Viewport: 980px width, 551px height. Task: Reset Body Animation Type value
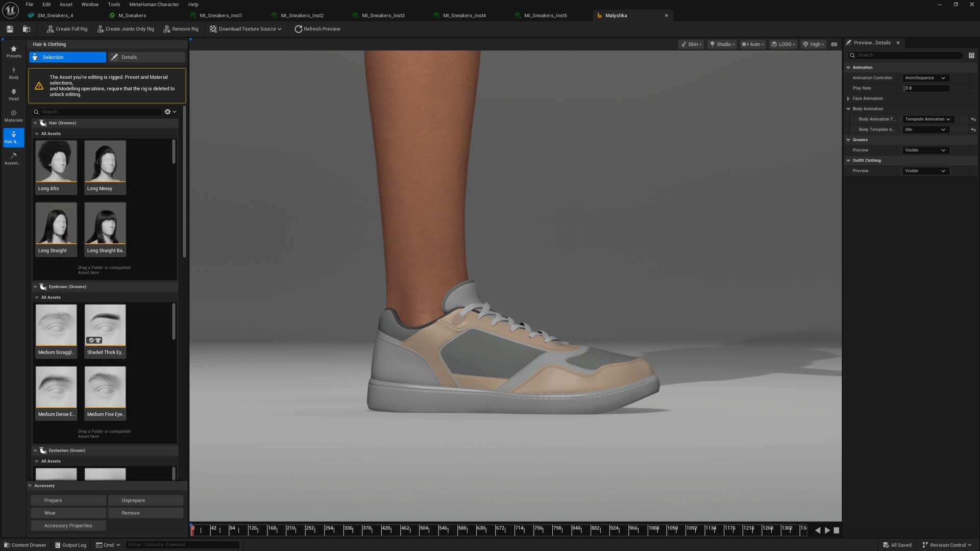(x=973, y=119)
